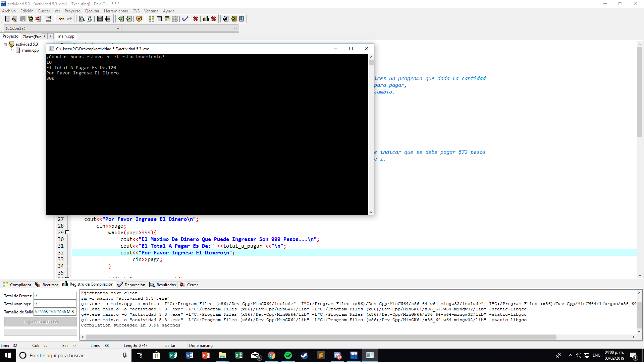Open the Proyecto menu
644x362 pixels.
point(72,11)
